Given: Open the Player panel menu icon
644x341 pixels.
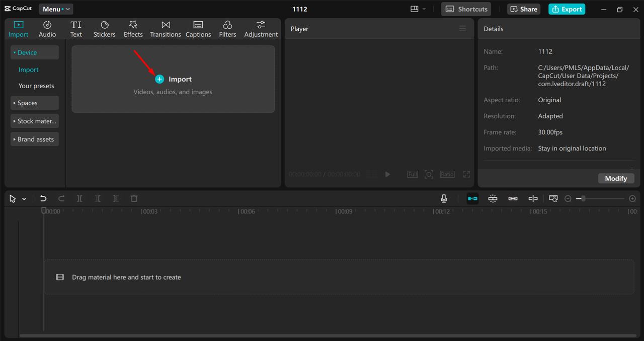Looking at the screenshot, I should click(x=462, y=29).
